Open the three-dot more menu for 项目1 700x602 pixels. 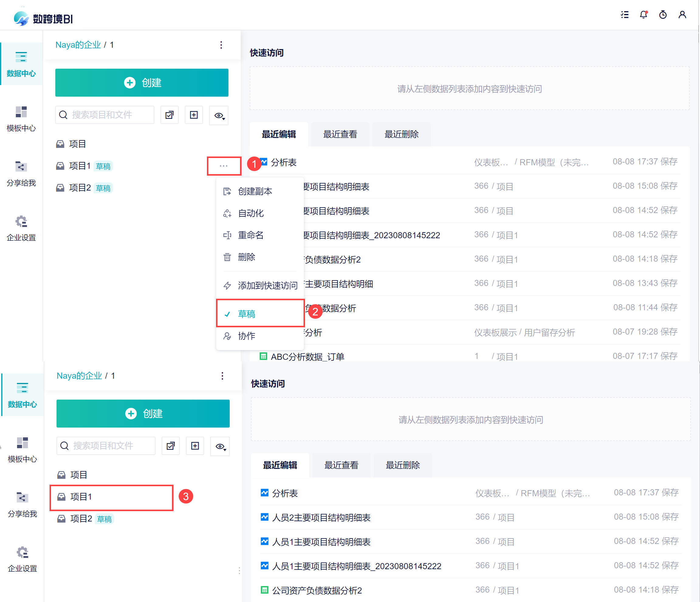pos(224,166)
